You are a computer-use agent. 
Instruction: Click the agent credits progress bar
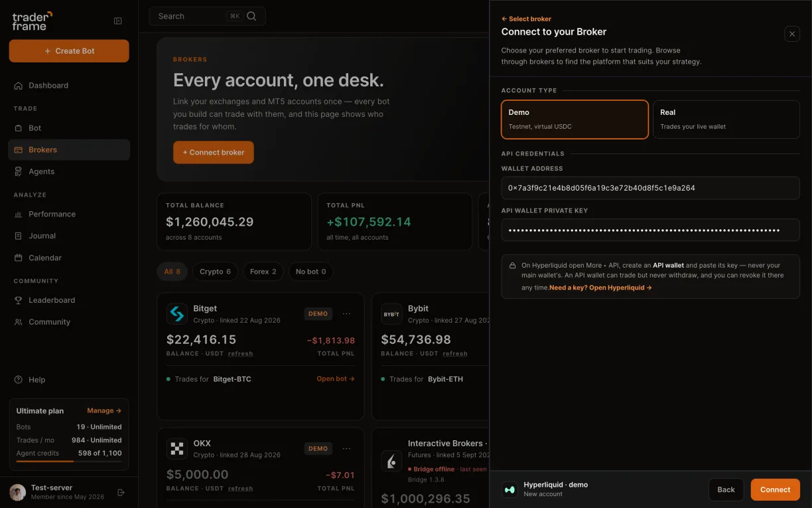69,461
